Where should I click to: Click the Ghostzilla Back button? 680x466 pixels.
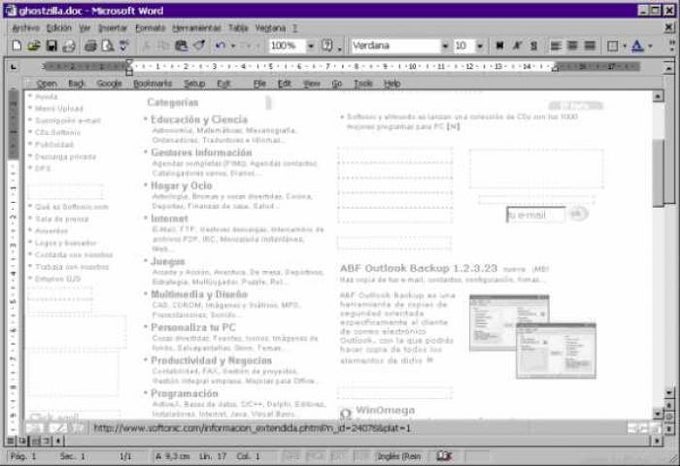pyautogui.click(x=76, y=84)
